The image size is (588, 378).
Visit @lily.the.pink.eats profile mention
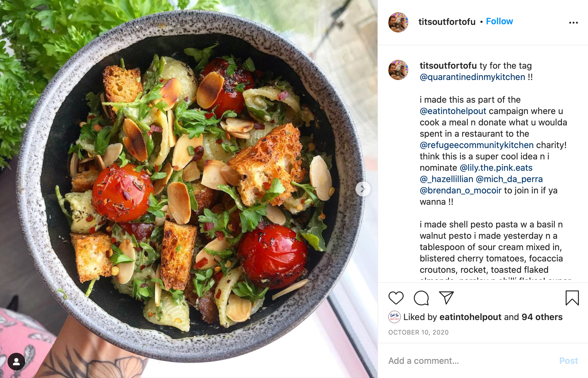click(x=496, y=168)
